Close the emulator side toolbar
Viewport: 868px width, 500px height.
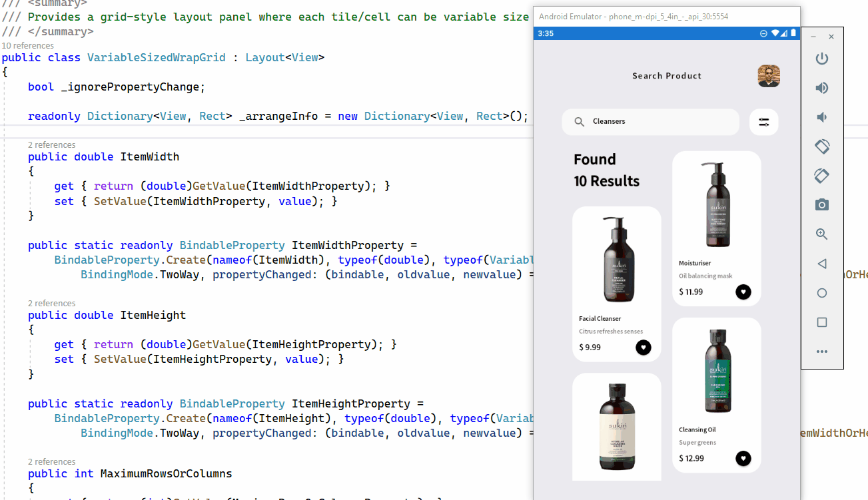(x=831, y=37)
